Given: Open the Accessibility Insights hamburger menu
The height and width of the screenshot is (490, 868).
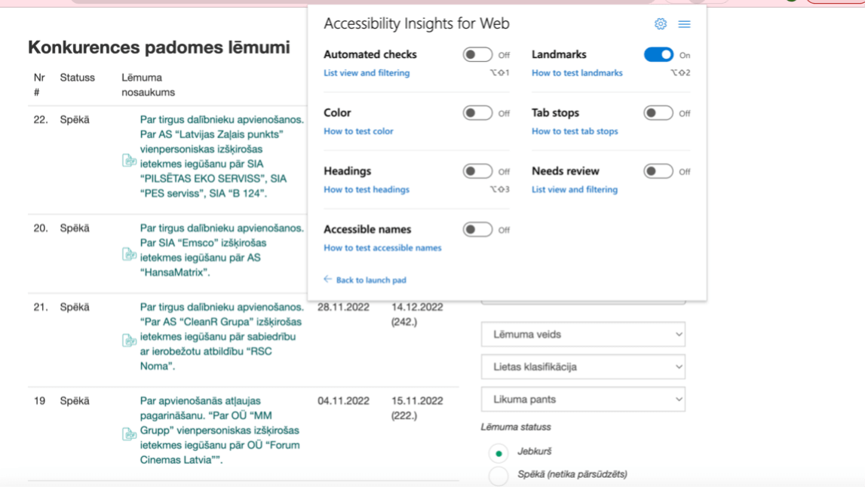Looking at the screenshot, I should pos(684,24).
